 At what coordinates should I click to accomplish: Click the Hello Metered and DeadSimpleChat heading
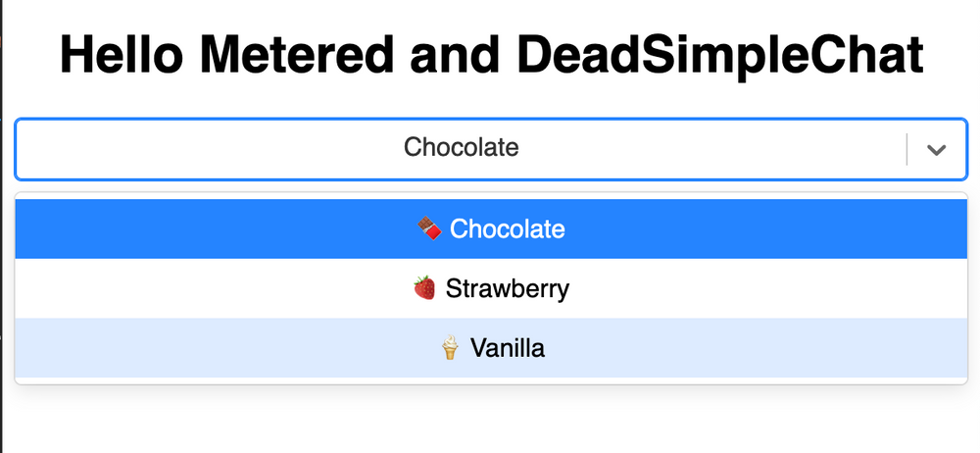coord(491,55)
